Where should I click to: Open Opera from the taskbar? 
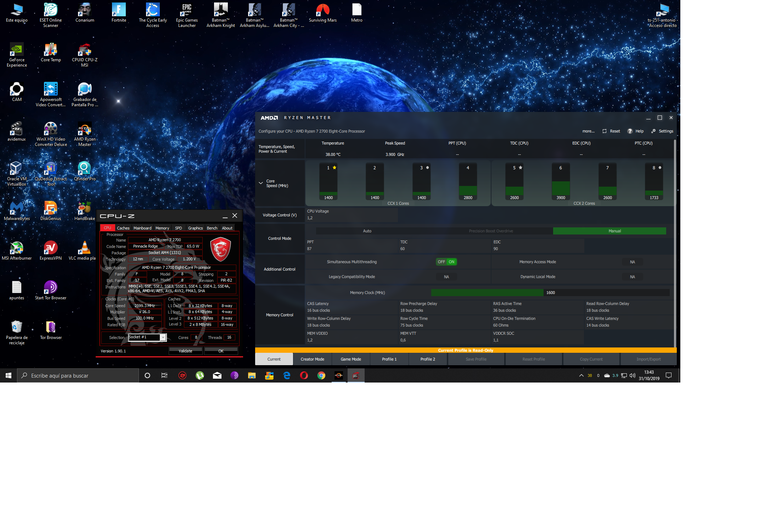click(x=304, y=375)
